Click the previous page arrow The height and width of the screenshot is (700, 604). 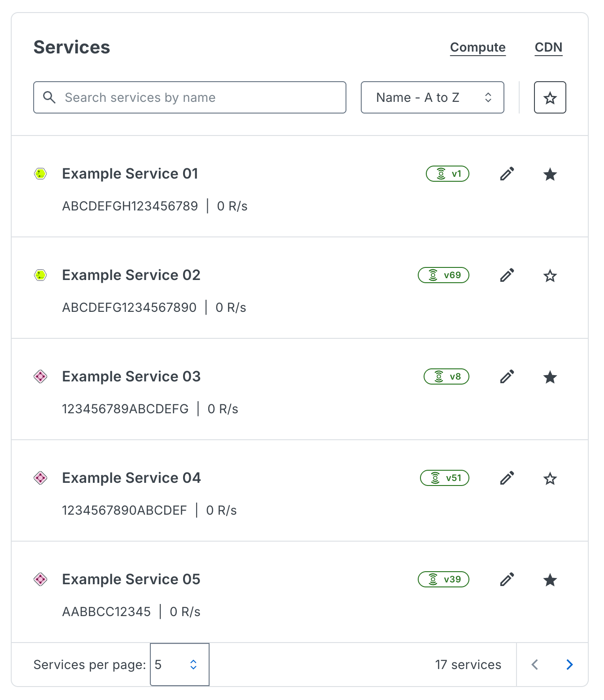[x=535, y=665]
